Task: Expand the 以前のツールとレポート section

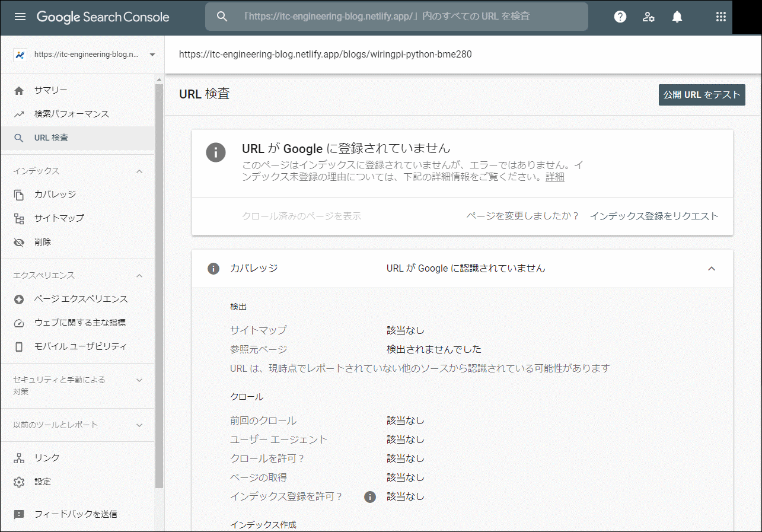Action: 139,425
